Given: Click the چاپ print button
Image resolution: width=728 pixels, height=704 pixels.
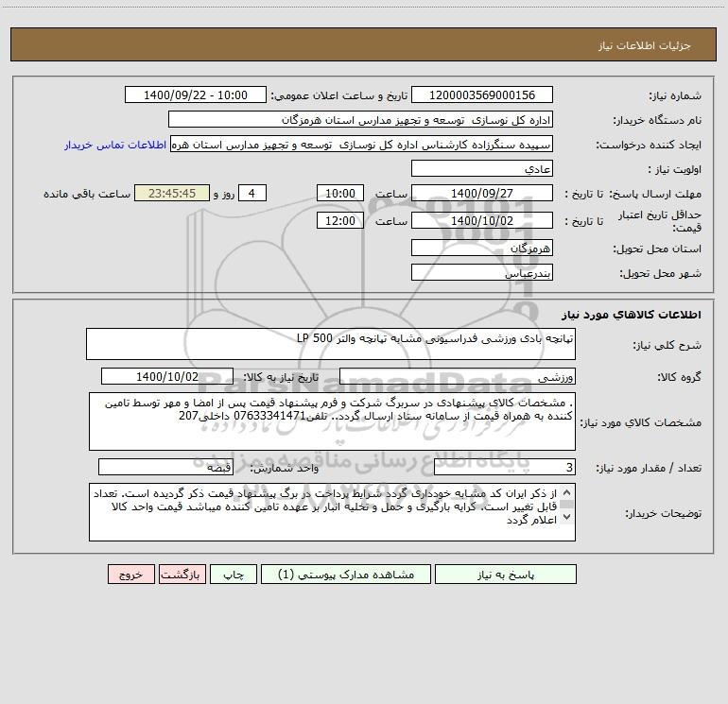Looking at the screenshot, I should click(x=234, y=575).
